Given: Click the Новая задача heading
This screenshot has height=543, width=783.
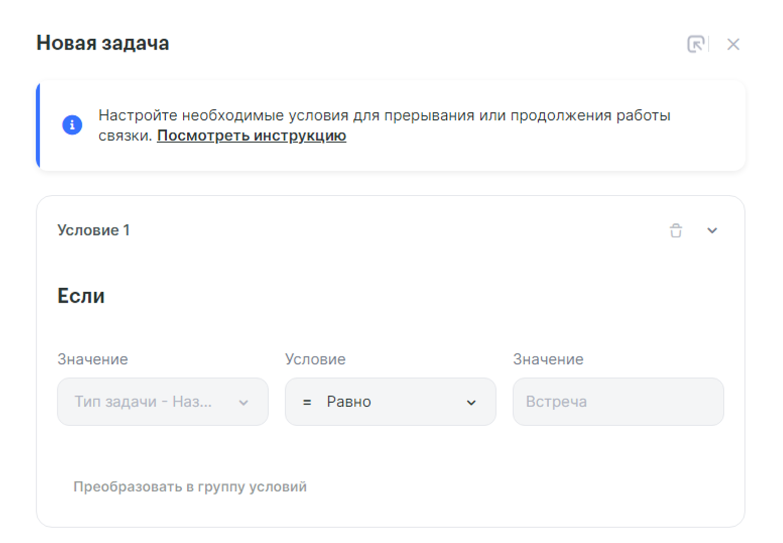Looking at the screenshot, I should [103, 43].
